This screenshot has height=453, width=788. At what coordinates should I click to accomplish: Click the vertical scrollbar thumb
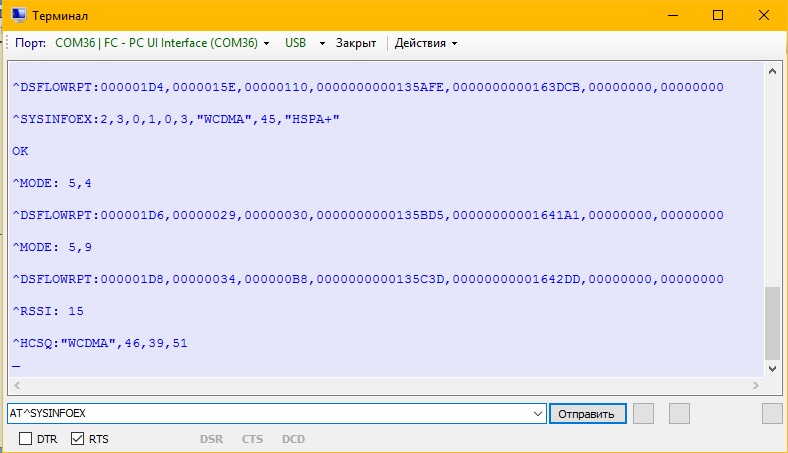point(772,324)
